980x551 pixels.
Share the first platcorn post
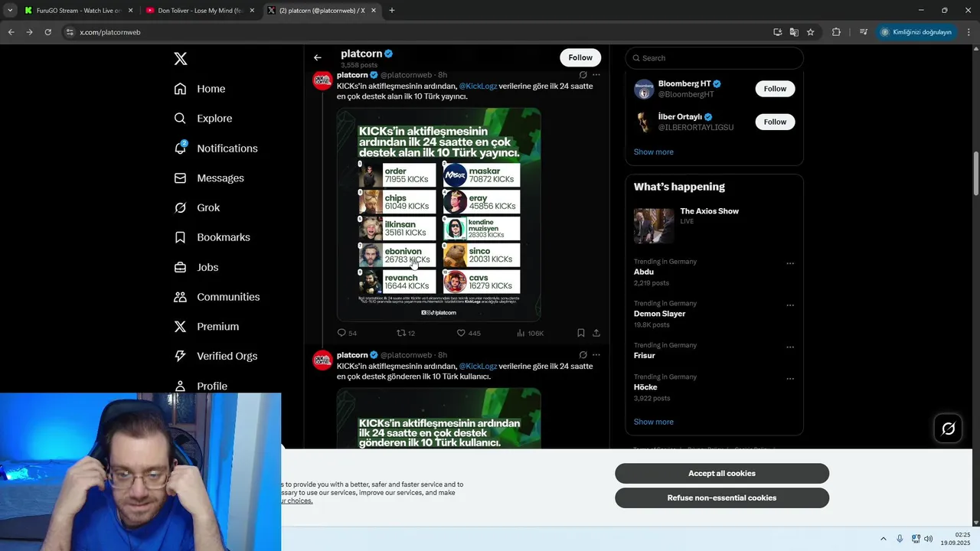[596, 333]
